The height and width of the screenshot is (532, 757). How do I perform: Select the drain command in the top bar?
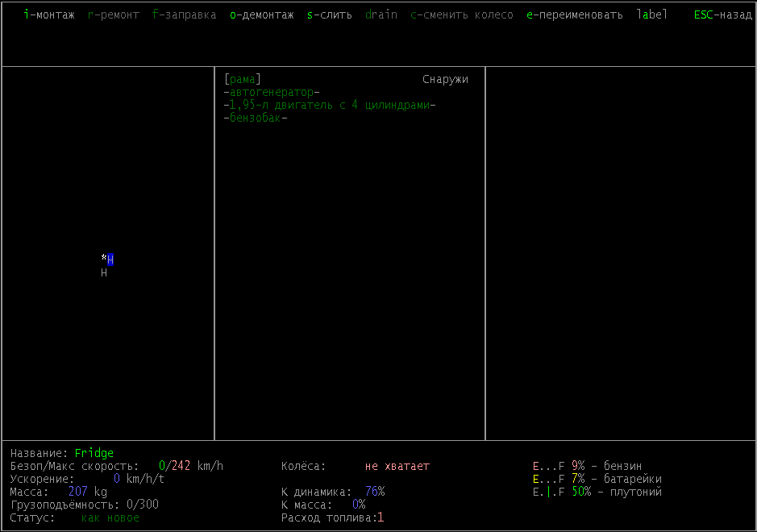point(381,15)
